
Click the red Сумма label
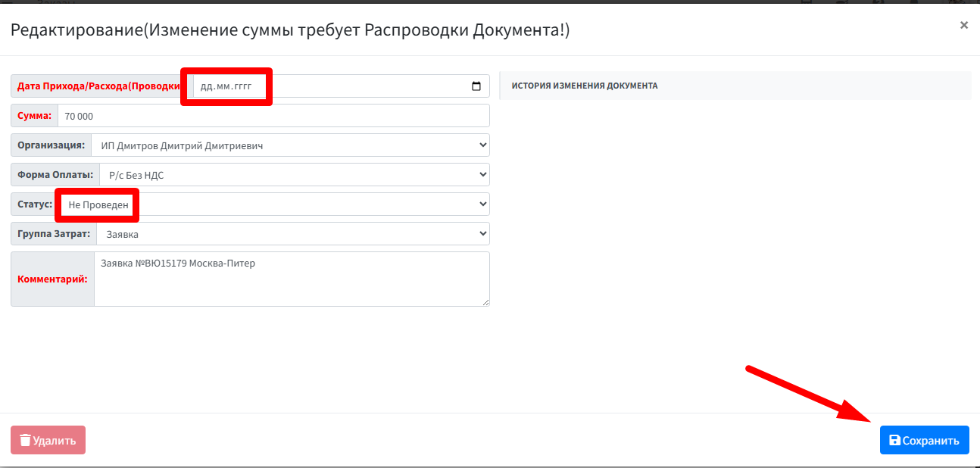(35, 116)
